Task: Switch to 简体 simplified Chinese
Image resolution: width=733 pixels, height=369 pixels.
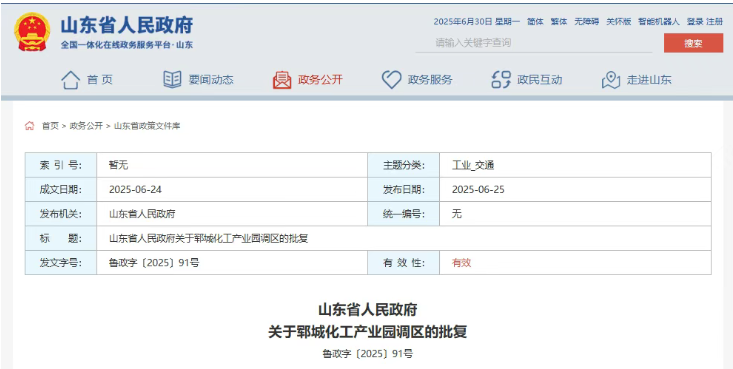Action: [x=535, y=22]
